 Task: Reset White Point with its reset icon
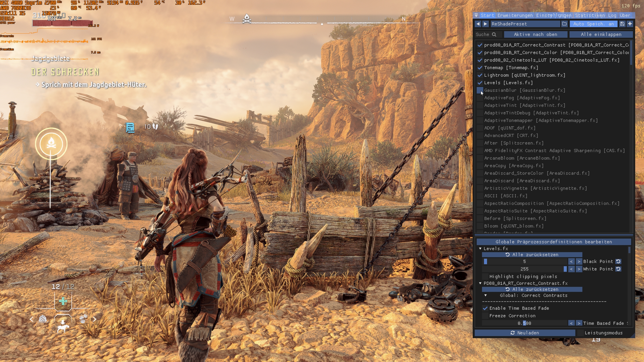click(618, 269)
